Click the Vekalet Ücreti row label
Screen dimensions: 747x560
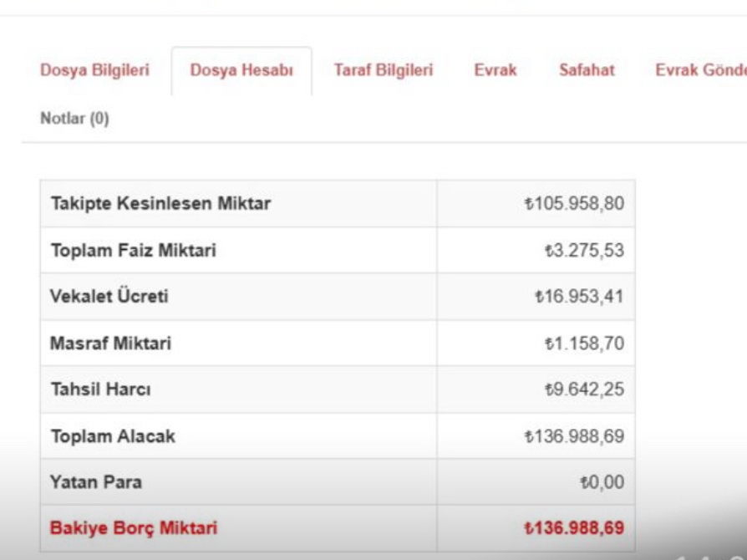click(109, 297)
